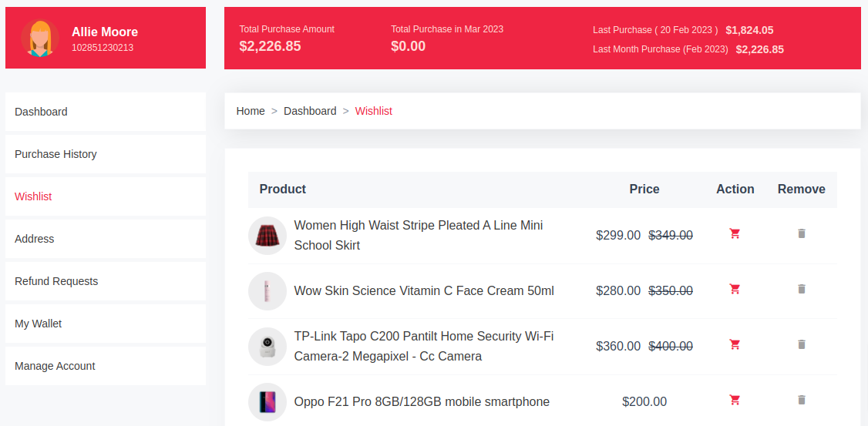Open My Wallet in the sidebar

coord(39,324)
